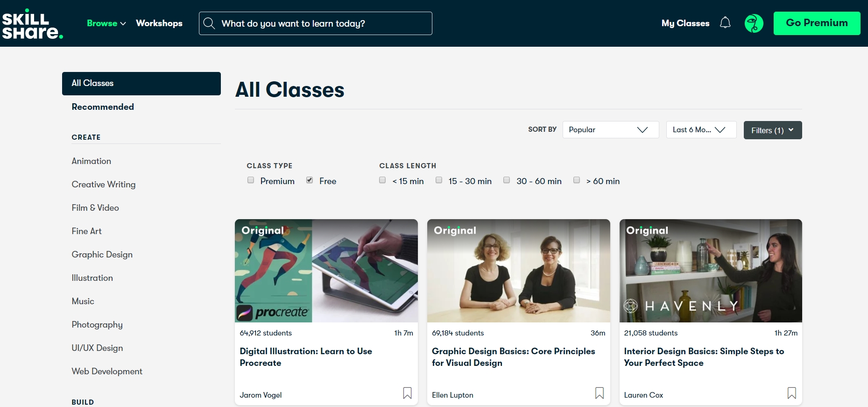Open the UI/UX Design category
This screenshot has width=868, height=407.
[97, 348]
